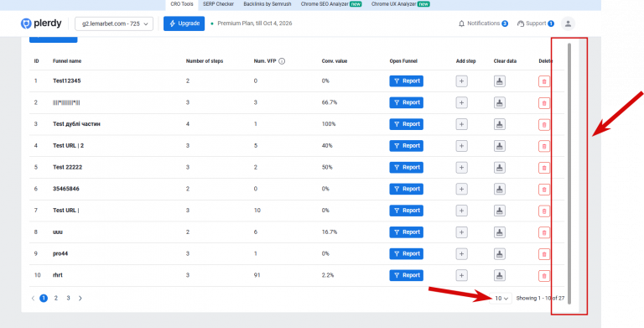The image size is (644, 328).
Task: Add step to funnel in row 2
Action: coord(462,102)
